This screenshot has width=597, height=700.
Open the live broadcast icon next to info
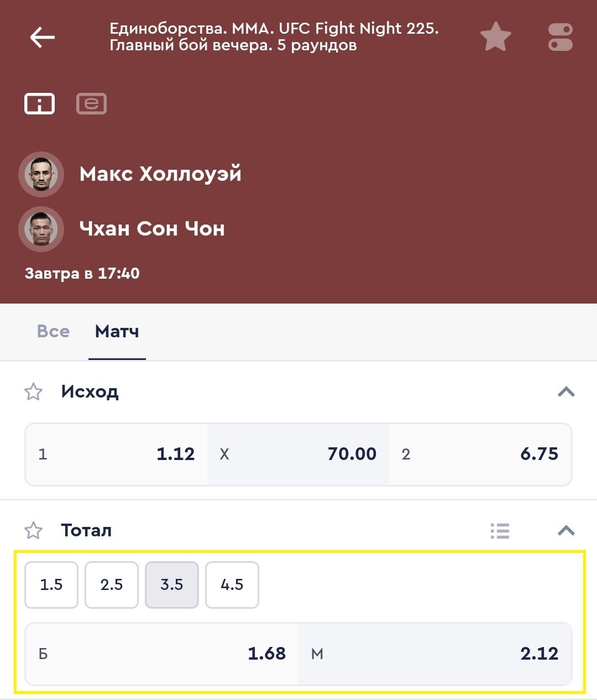[91, 103]
